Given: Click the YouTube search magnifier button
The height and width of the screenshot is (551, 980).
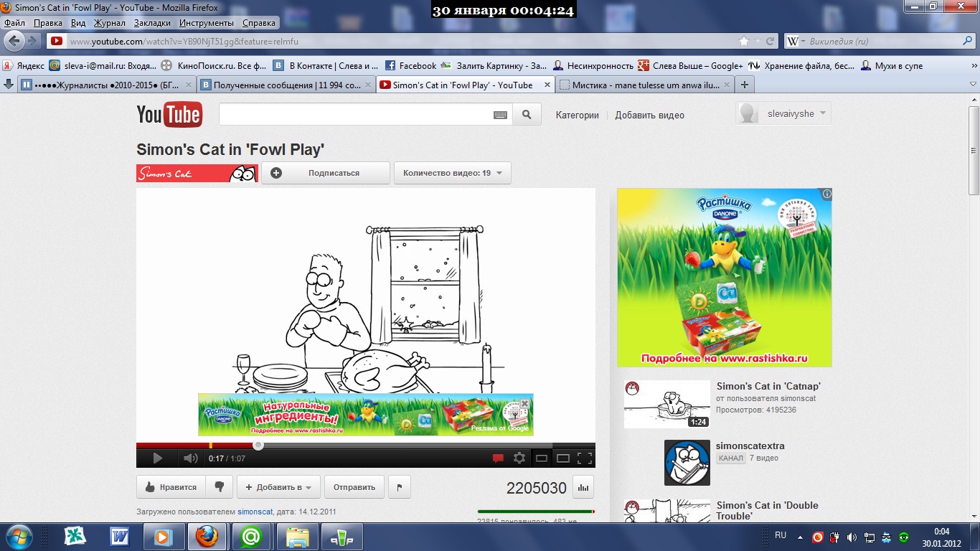Looking at the screenshot, I should click(527, 115).
